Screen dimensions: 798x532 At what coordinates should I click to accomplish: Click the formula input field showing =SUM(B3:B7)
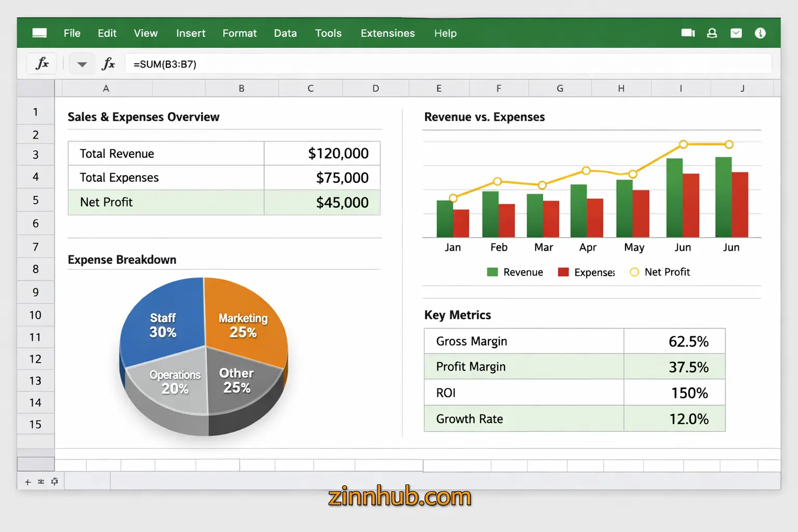coord(447,64)
